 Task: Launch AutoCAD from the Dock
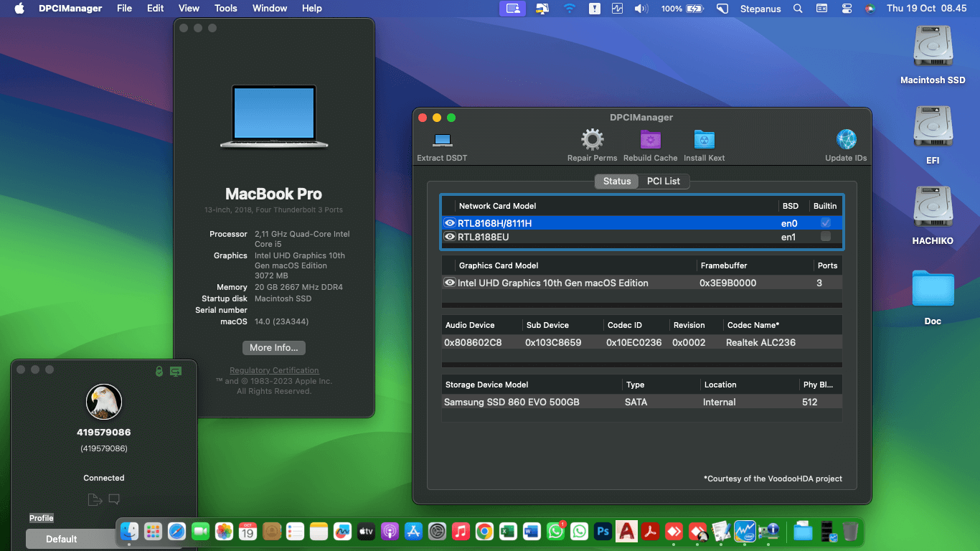[x=626, y=532]
